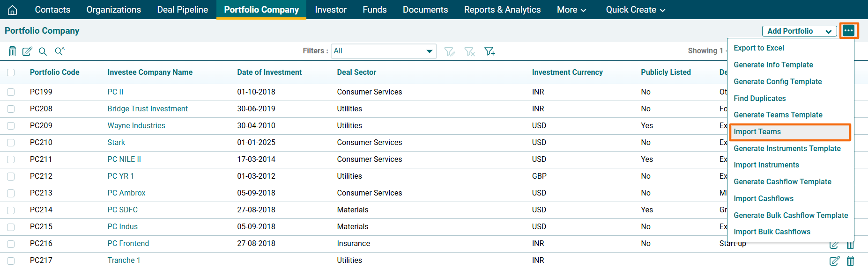Screen dimensions: 868x268
Task: Switch to the Deal Pipeline tab
Action: (x=182, y=10)
